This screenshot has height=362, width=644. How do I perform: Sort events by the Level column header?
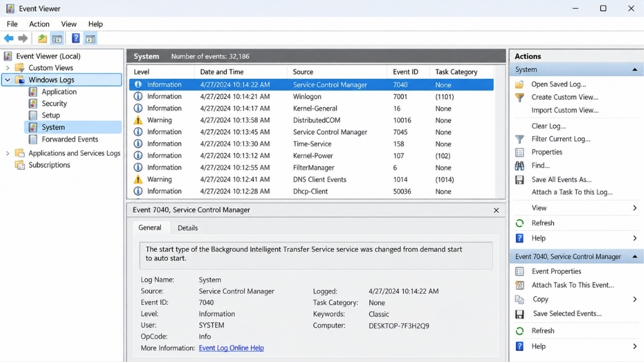tap(161, 72)
